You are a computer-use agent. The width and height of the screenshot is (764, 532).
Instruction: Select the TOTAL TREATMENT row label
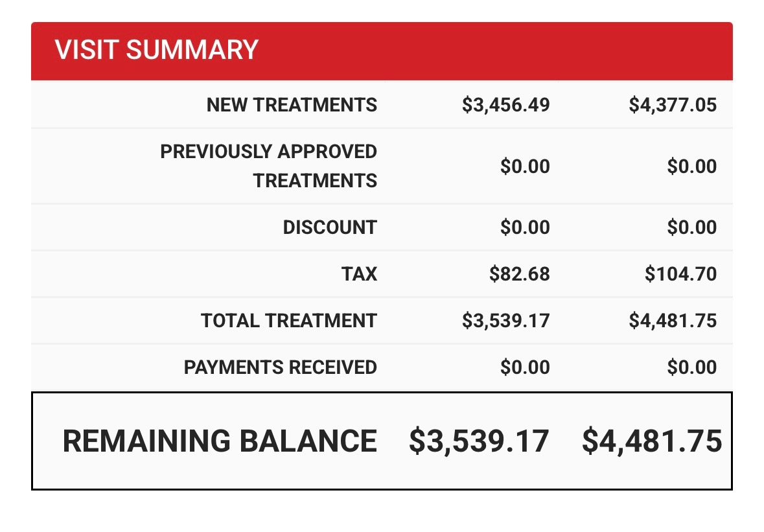pyautogui.click(x=289, y=321)
